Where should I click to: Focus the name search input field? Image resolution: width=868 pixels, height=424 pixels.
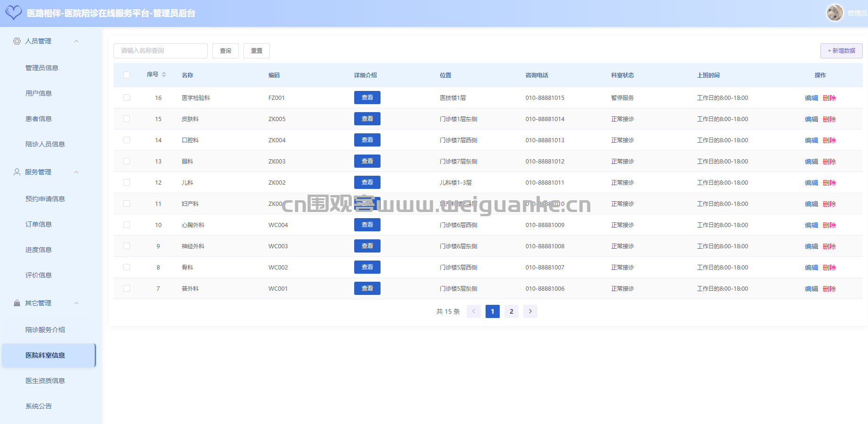pyautogui.click(x=160, y=51)
